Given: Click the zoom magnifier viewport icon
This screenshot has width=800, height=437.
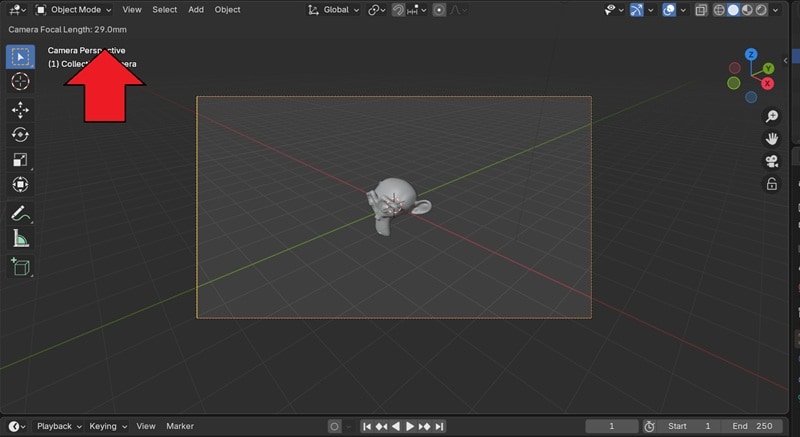Looking at the screenshot, I should coord(772,116).
